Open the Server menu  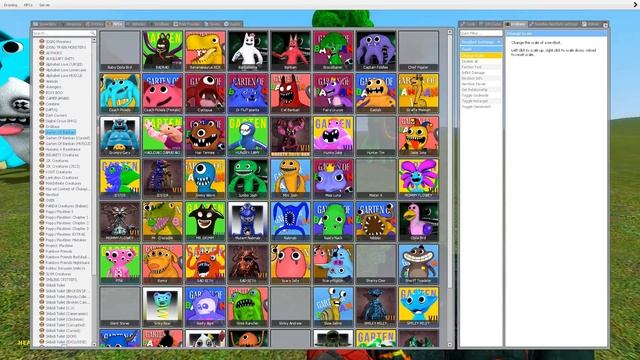44,5
